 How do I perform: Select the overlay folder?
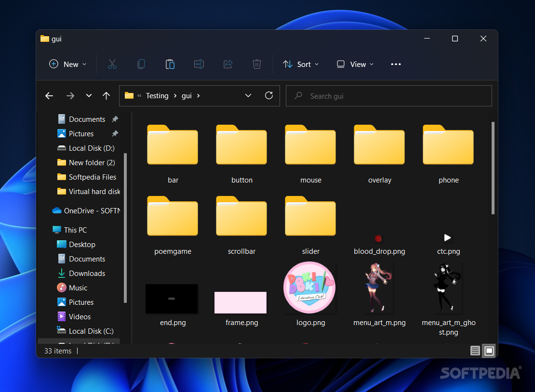[379, 155]
